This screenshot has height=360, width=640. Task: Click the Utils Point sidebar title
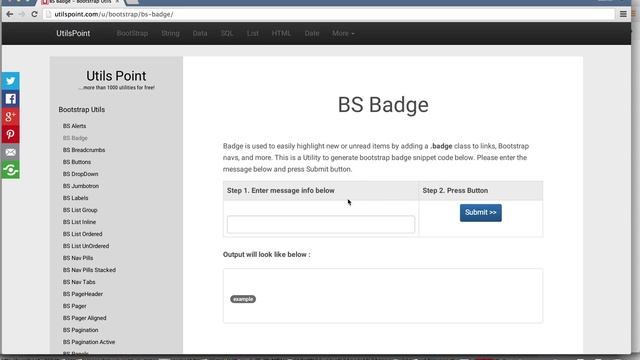pyautogui.click(x=116, y=76)
